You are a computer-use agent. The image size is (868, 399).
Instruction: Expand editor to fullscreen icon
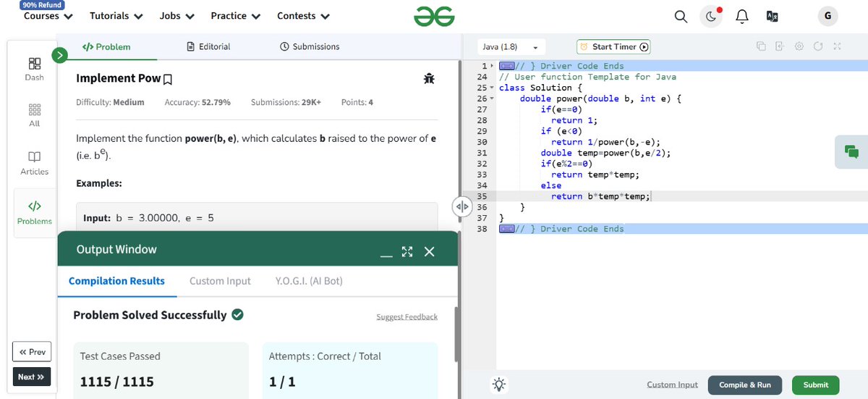(x=837, y=46)
